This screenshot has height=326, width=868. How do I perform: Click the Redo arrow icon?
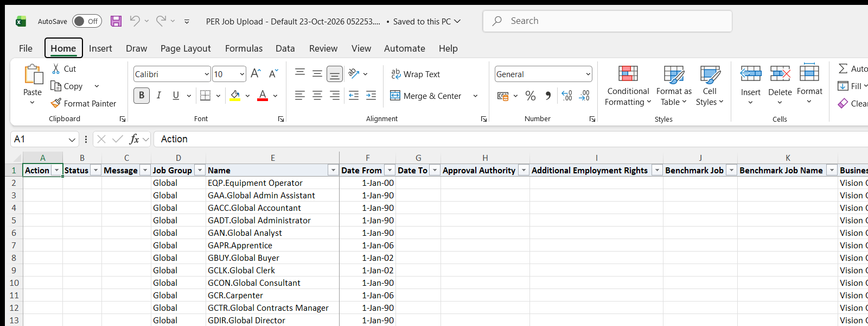click(x=161, y=21)
